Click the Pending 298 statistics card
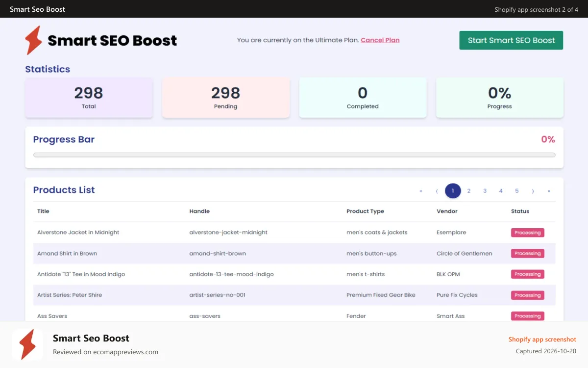588x368 pixels. [226, 98]
